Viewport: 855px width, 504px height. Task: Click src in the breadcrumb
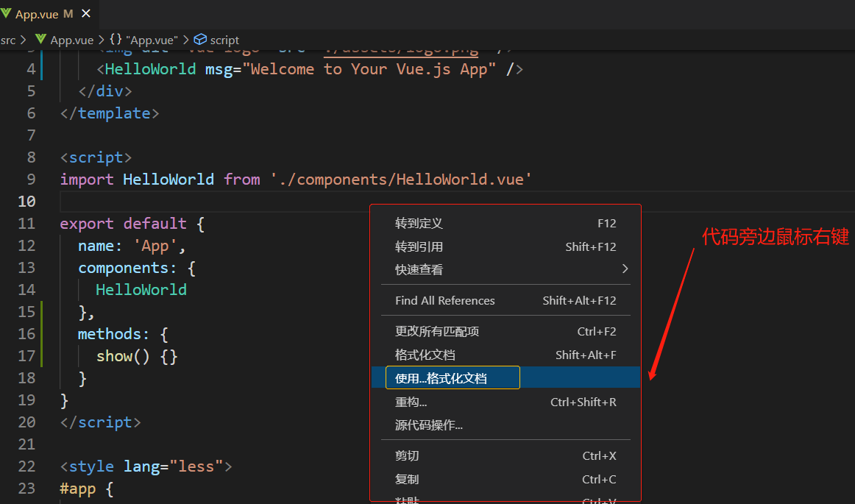[8, 40]
